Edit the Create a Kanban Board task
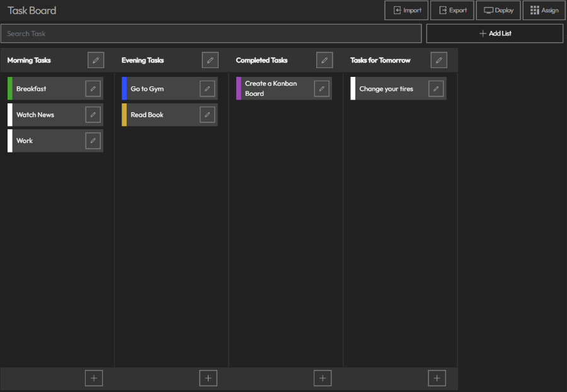Screen dimensions: 567x392 (321, 88)
